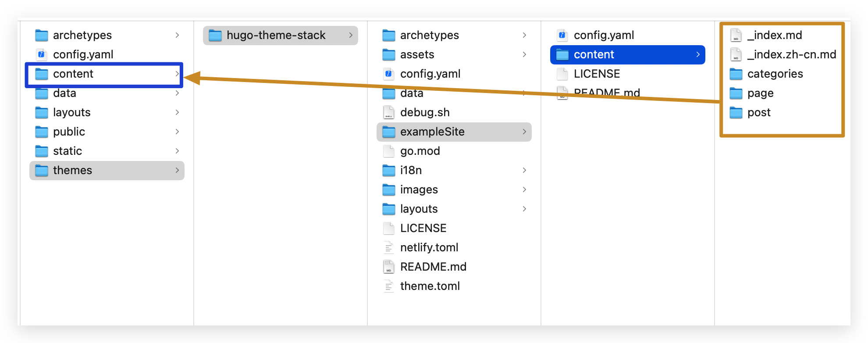This screenshot has height=343, width=868.
Task: Click the netlify.toml file icon
Action: pos(388,247)
